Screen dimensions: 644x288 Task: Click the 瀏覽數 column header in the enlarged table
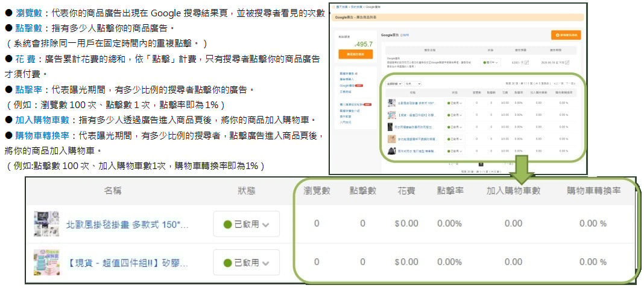[317, 191]
